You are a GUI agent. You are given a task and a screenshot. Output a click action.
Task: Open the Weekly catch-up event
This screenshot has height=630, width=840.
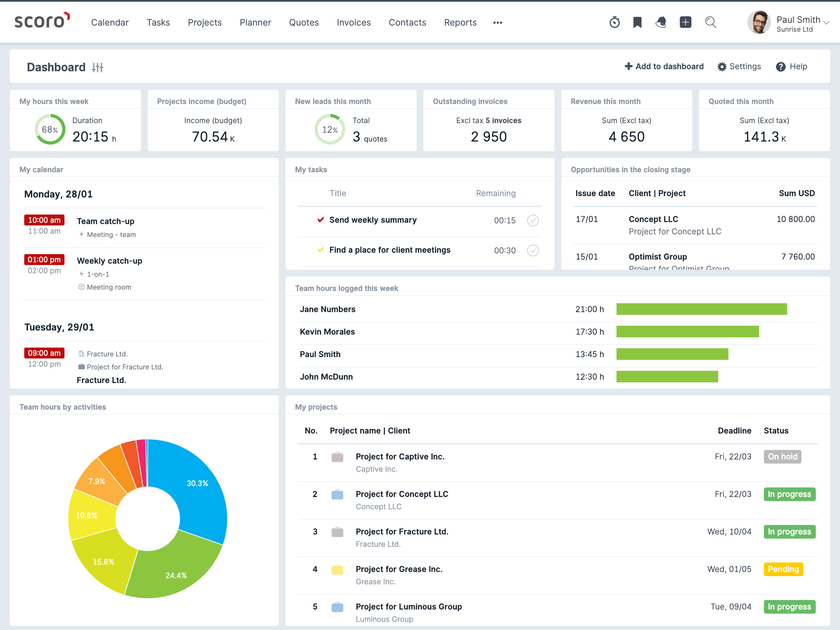pos(110,261)
